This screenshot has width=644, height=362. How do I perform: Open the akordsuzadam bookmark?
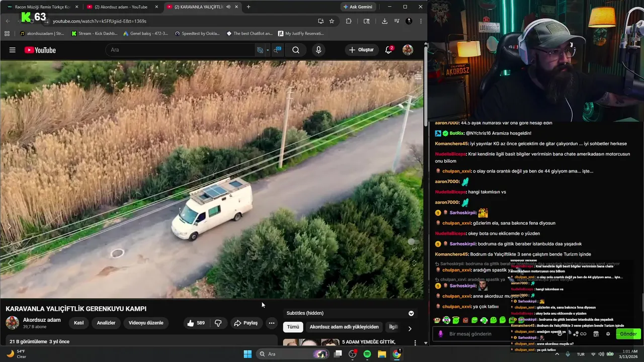point(41,34)
